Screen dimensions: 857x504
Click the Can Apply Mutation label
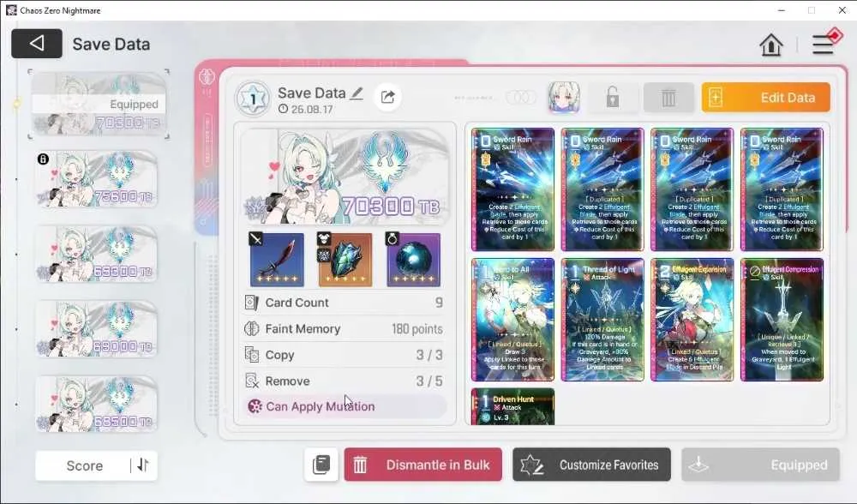[x=321, y=406]
